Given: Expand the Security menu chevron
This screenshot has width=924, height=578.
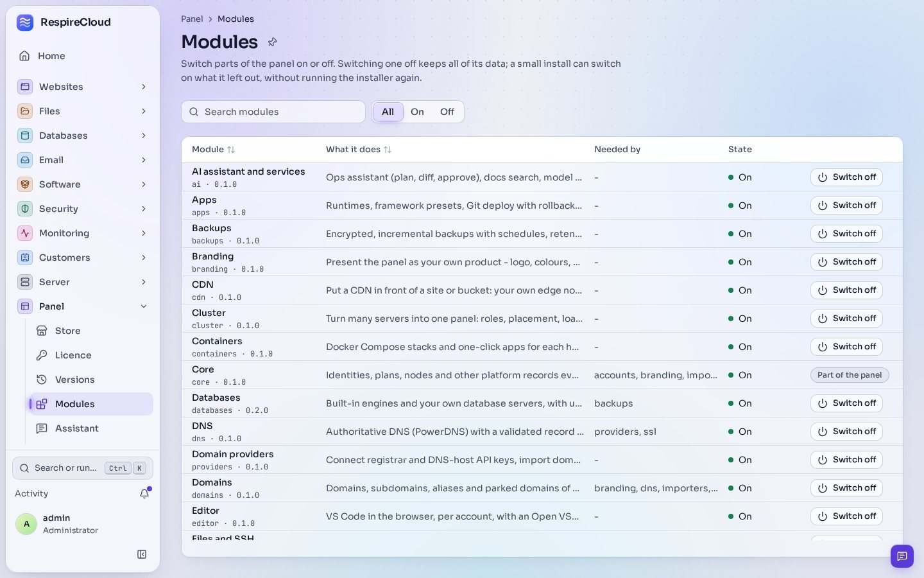Looking at the screenshot, I should coord(144,209).
